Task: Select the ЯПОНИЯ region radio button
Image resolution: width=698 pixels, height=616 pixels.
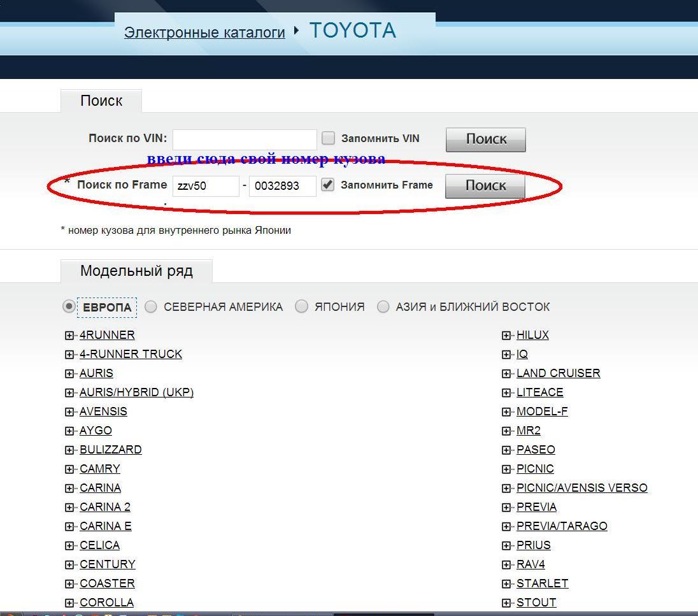Action: (x=302, y=306)
